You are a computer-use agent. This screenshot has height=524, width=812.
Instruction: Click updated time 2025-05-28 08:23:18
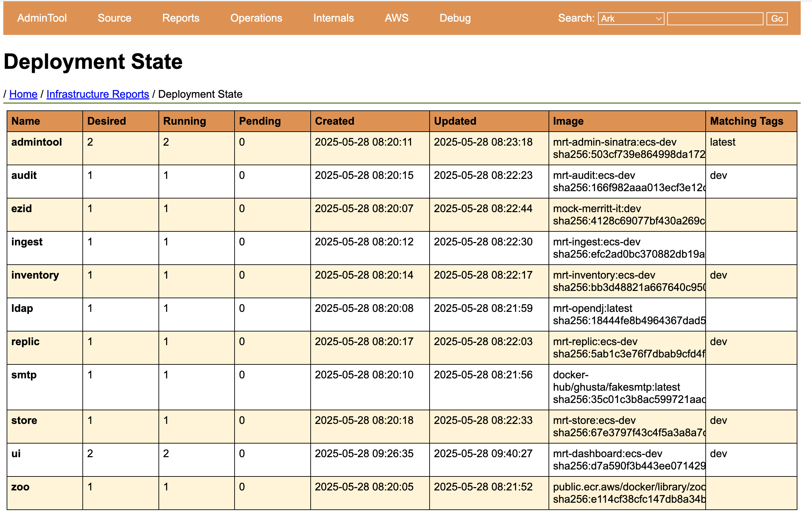483,142
